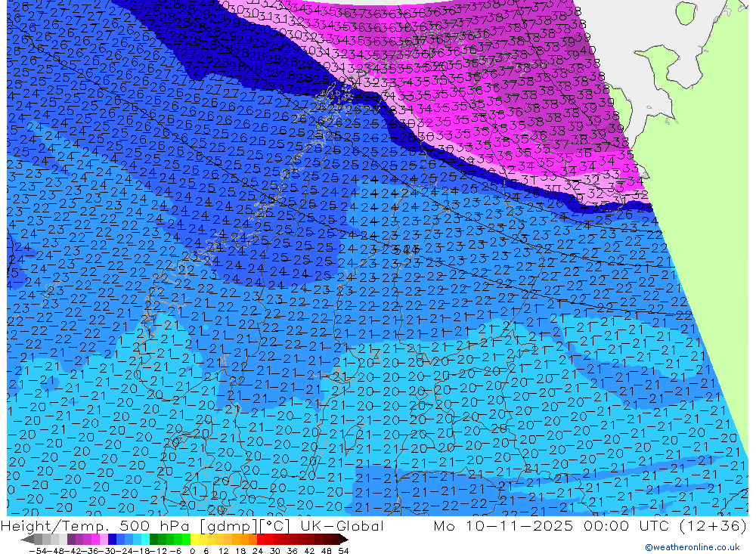Viewport: 756px width, 554px height.
Task: Click the 0 label on the color scale
Action: click(192, 551)
